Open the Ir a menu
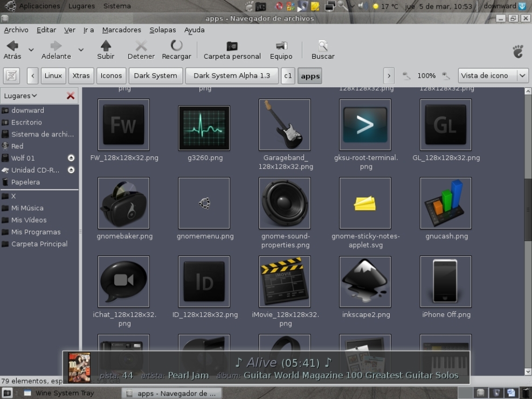Screen dimensions: 532x399 (x=88, y=30)
